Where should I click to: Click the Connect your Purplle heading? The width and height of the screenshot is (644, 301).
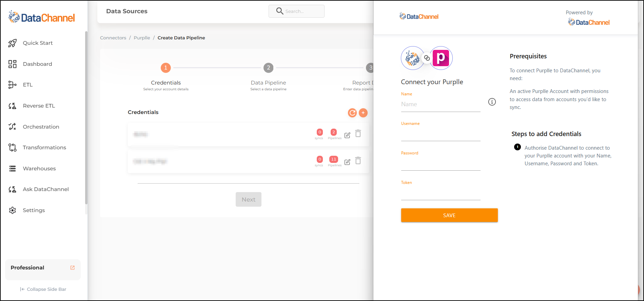tap(432, 82)
